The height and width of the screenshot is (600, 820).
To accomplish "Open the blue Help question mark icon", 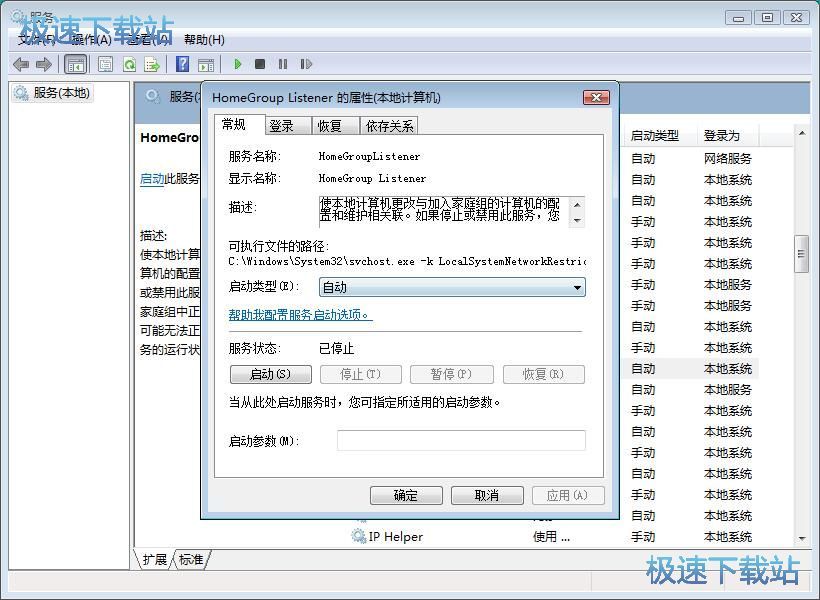I will pyautogui.click(x=183, y=64).
